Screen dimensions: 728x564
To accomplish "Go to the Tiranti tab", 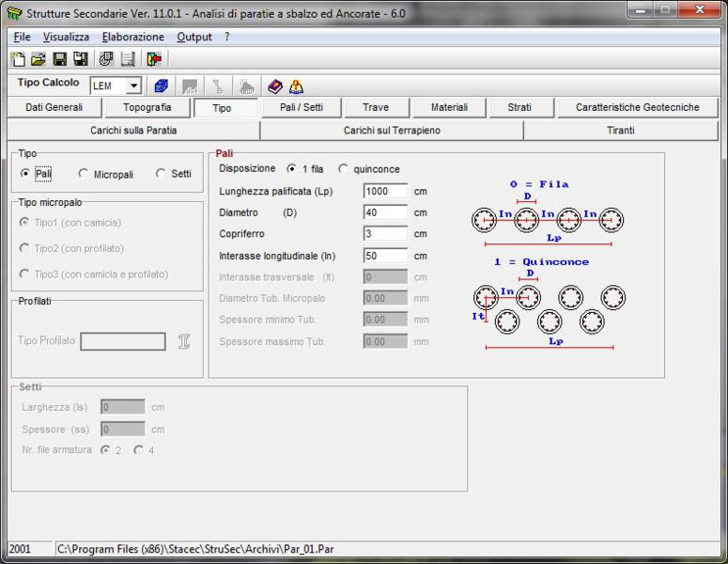I will point(620,131).
